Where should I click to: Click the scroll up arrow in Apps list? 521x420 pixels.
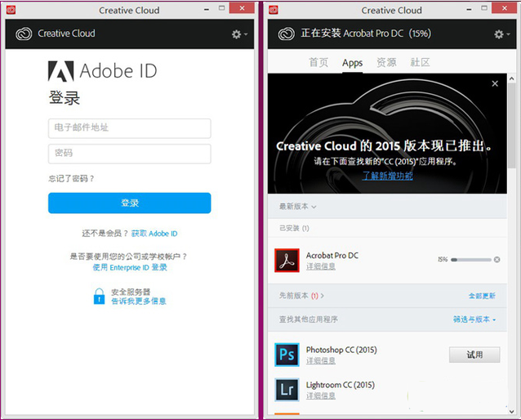(x=512, y=78)
